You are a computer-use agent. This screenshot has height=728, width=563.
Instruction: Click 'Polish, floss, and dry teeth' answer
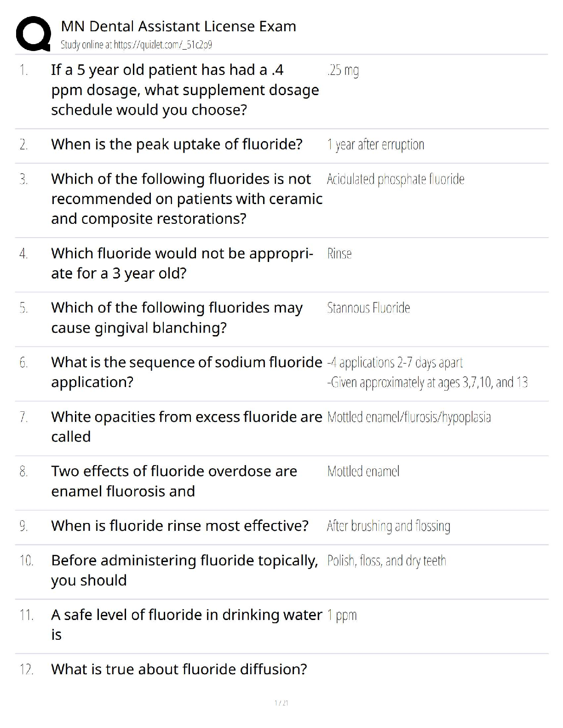[386, 561]
